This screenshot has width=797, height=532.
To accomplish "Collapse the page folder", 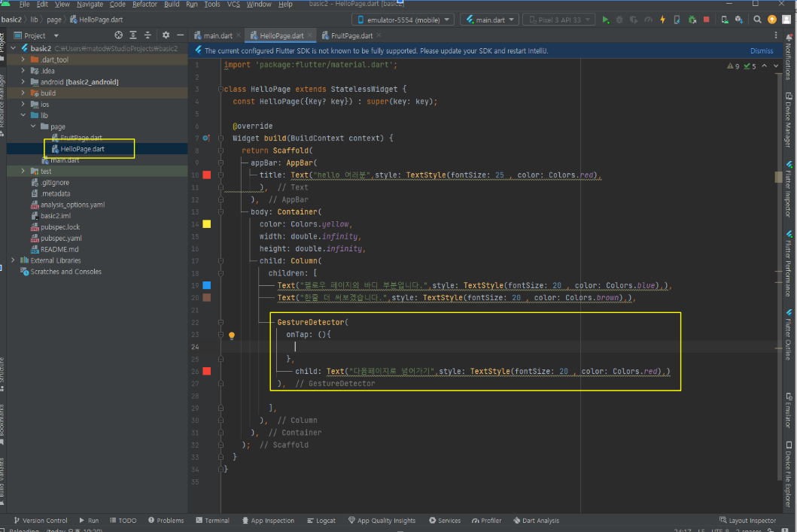I will pyautogui.click(x=33, y=126).
